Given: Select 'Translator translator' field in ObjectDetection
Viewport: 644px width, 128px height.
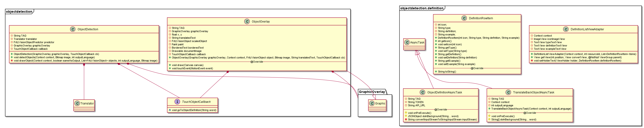Looking at the screenshot, I should pyautogui.click(x=25, y=39).
